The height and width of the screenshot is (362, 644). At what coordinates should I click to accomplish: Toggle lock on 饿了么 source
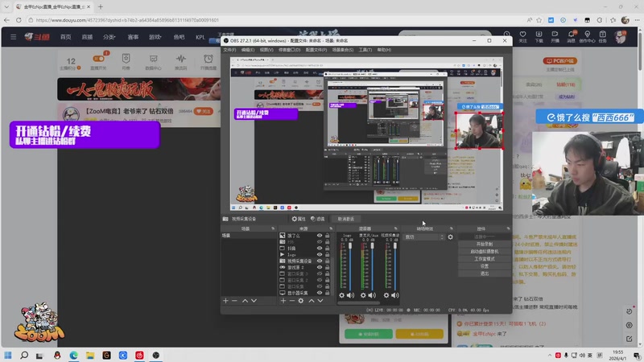coord(328,236)
